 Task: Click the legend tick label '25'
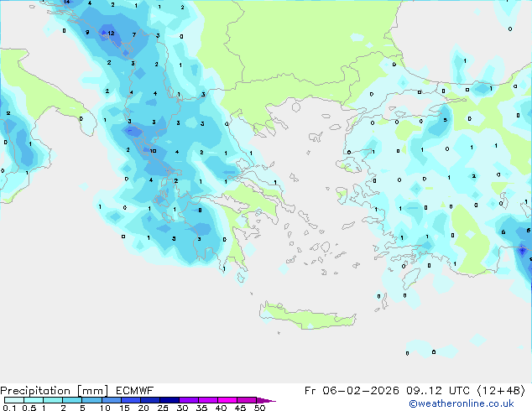(163, 408)
